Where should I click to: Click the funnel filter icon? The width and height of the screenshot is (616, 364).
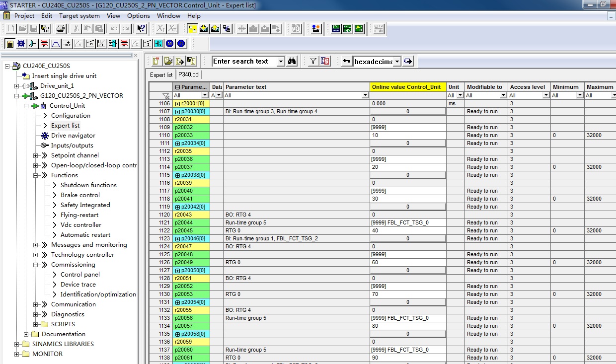[313, 61]
